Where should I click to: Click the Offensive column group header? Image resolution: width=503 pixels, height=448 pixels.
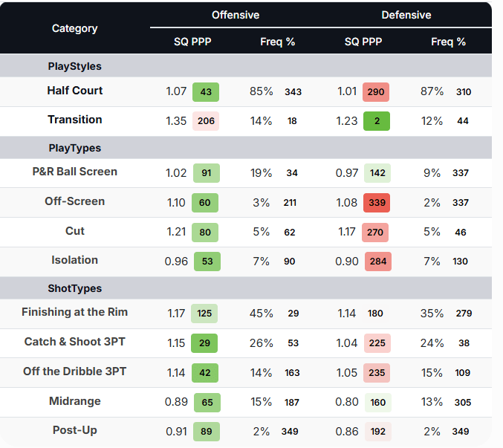coord(235,15)
